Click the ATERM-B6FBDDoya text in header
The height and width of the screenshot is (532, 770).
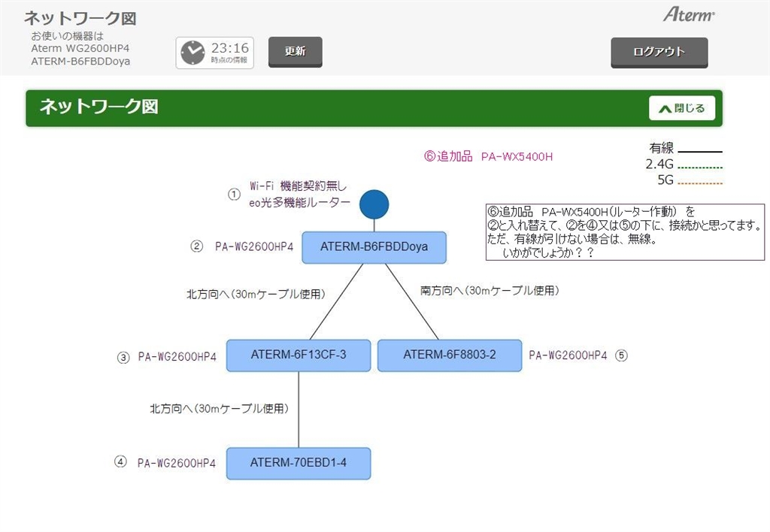[80, 62]
